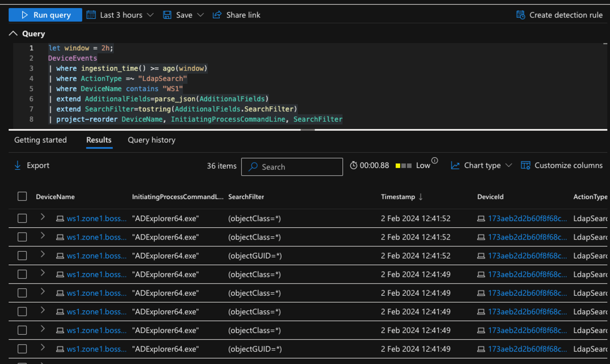Switch to the Query history tab

tap(152, 140)
